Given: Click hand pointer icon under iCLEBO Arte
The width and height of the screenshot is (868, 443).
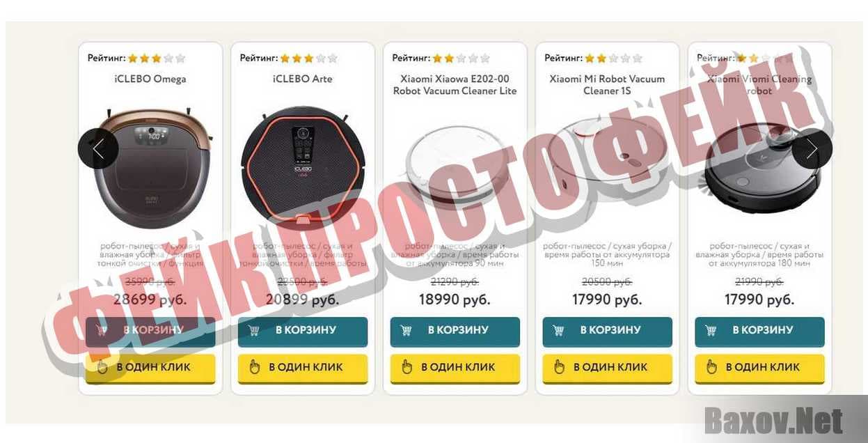Looking at the screenshot, I should [x=255, y=366].
